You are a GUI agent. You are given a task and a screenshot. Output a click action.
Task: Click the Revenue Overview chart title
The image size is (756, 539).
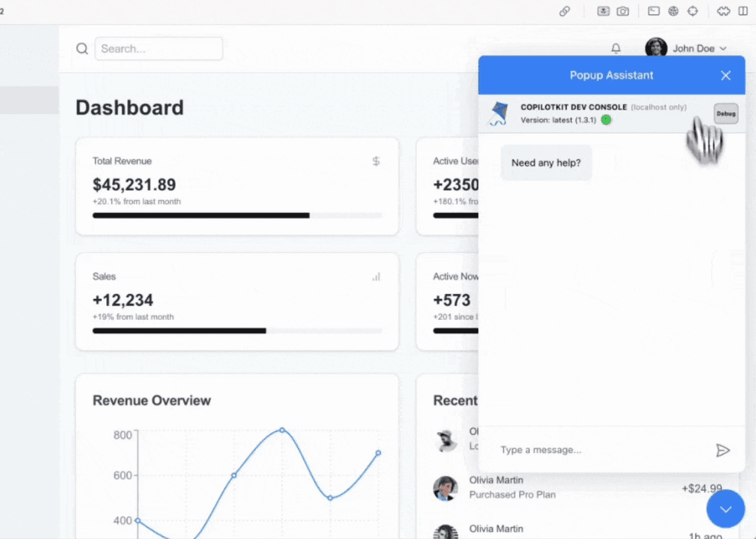(x=151, y=401)
